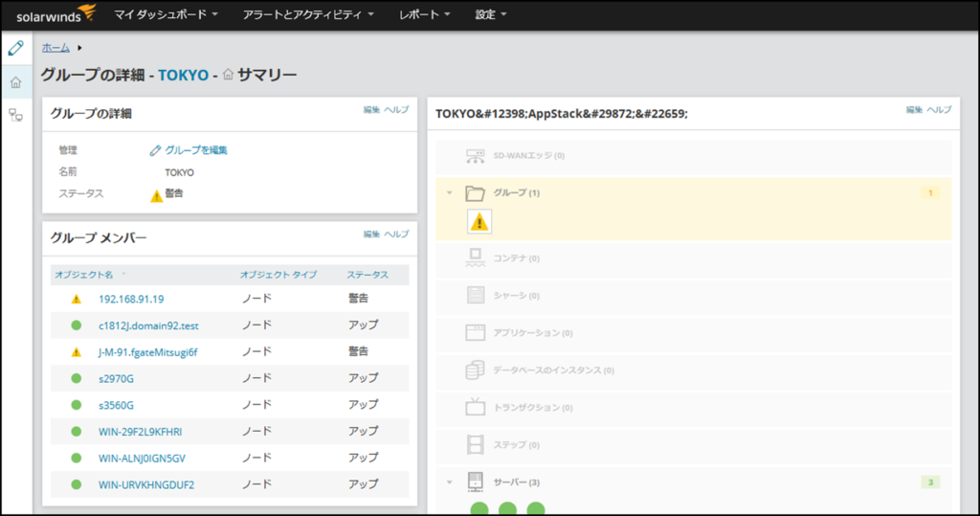Open the レポート menu
Image resolution: width=980 pixels, height=516 pixels.
[424, 14]
